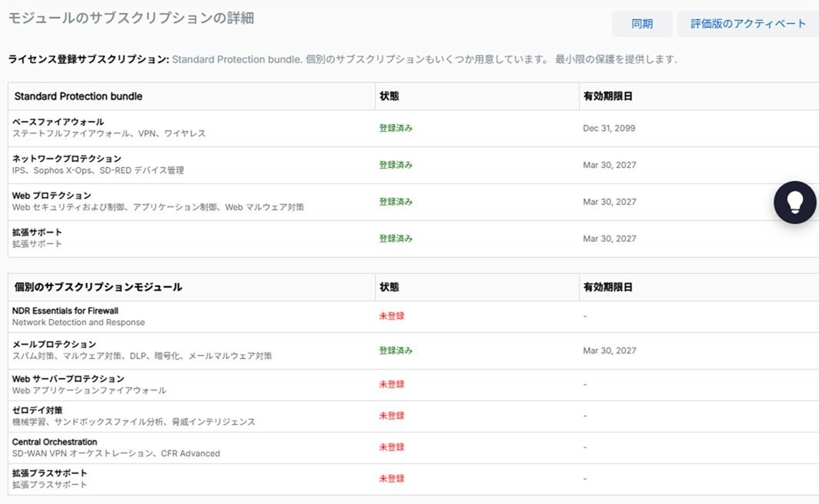Click 登録済み status for ネットワークプロテクション
The height and width of the screenshot is (504, 819).
point(395,164)
